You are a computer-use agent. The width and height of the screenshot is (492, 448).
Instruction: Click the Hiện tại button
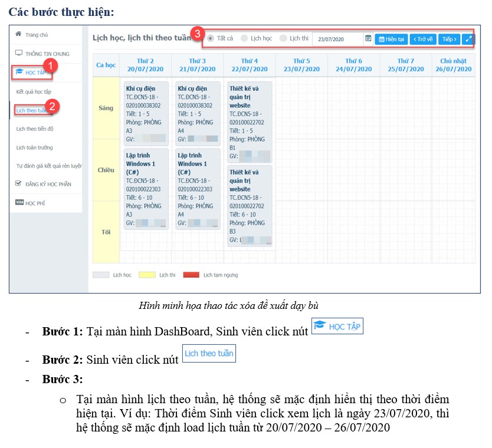click(391, 39)
